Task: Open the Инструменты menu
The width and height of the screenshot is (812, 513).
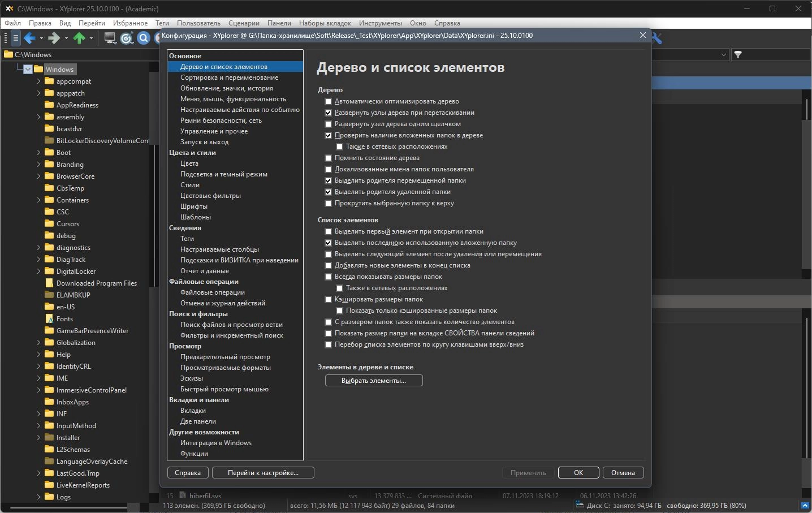Action: point(380,23)
